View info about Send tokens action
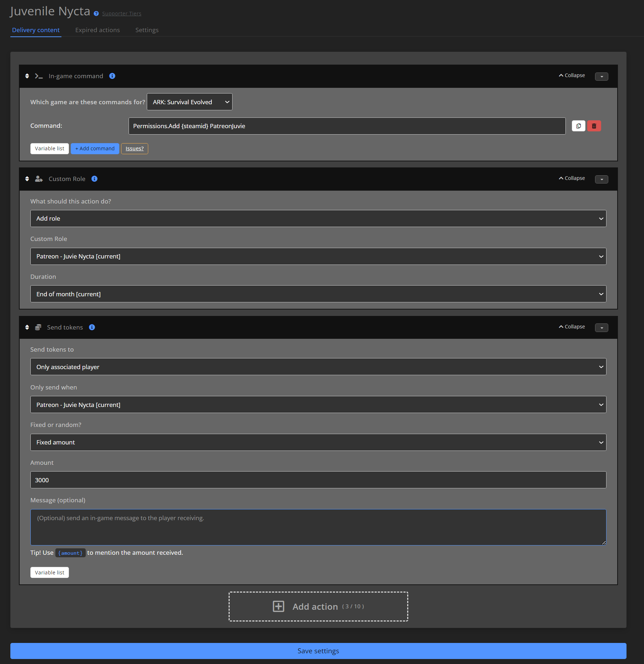Viewport: 644px width, 664px height. [92, 327]
